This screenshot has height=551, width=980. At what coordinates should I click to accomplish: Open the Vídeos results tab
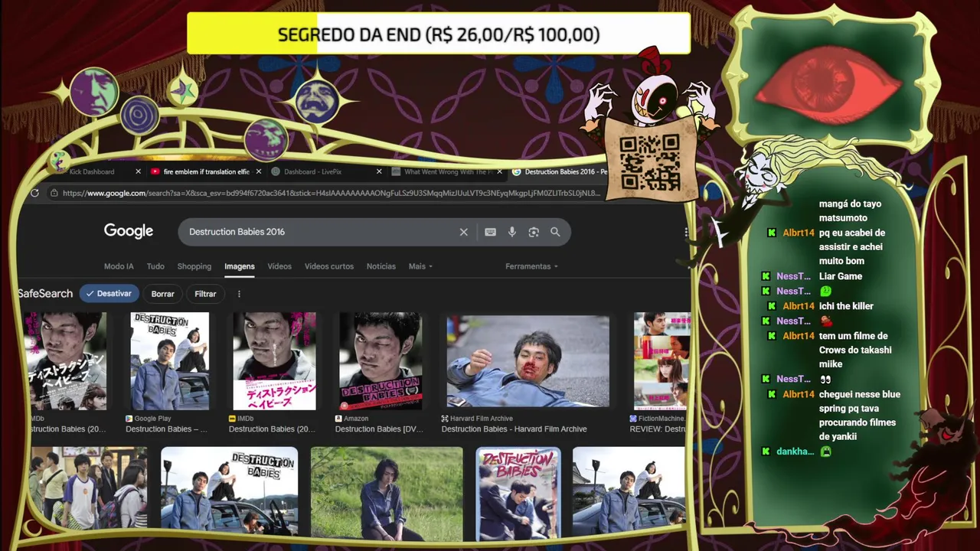click(279, 266)
